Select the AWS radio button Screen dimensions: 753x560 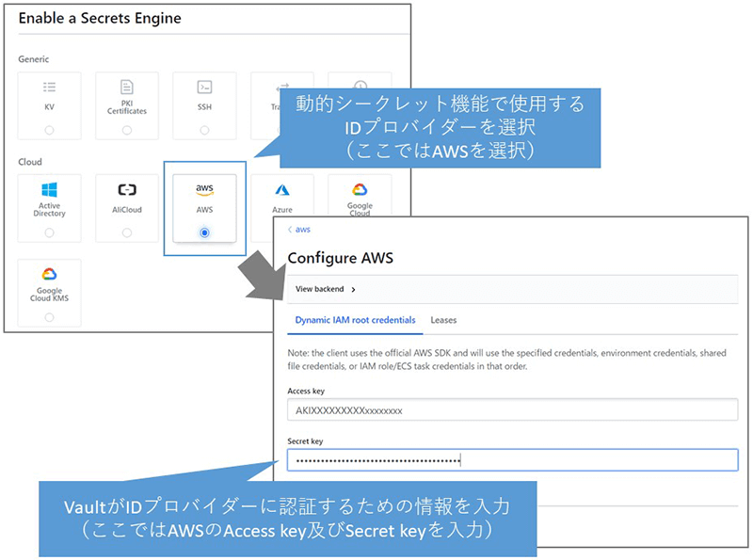click(x=204, y=232)
